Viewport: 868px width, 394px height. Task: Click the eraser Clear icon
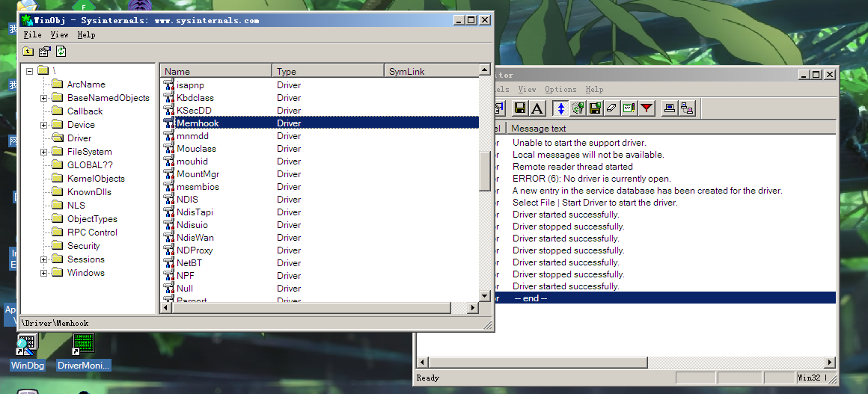click(x=611, y=108)
